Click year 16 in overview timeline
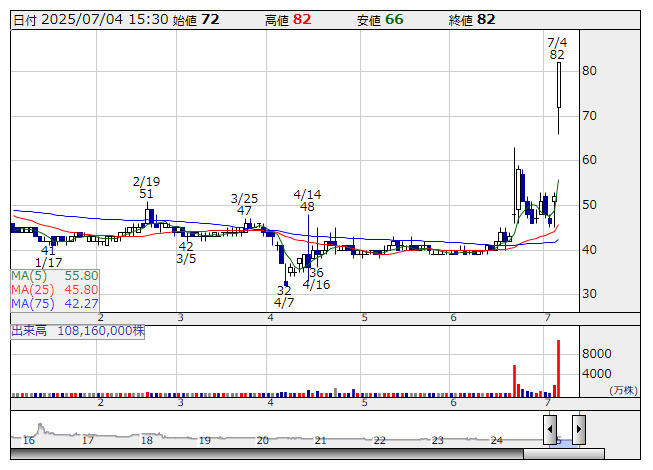The width and height of the screenshot is (653, 470). click(29, 440)
